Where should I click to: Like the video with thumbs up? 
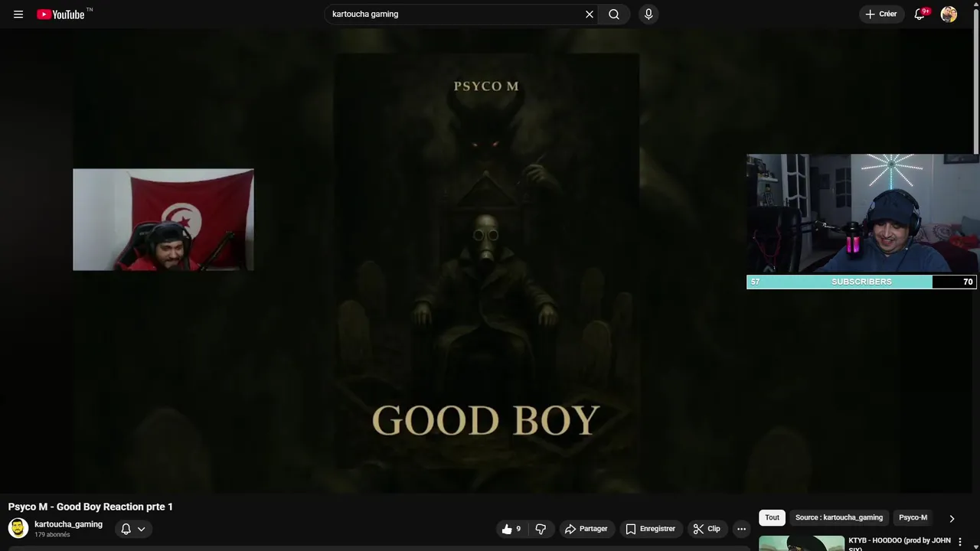(x=511, y=529)
